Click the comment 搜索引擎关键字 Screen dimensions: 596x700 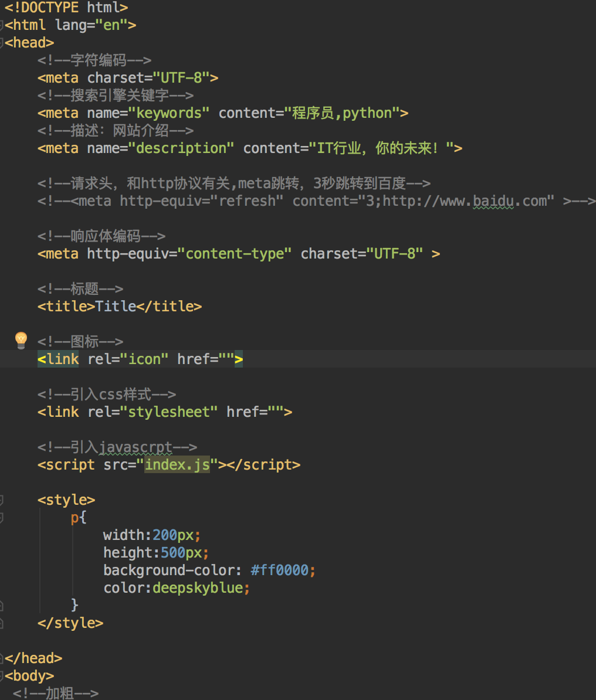[x=115, y=96]
